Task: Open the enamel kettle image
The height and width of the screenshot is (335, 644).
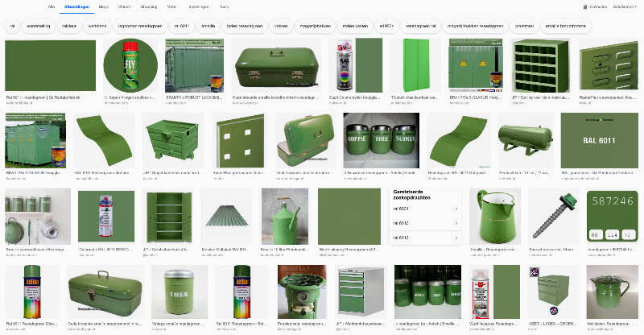Action: tap(612, 292)
